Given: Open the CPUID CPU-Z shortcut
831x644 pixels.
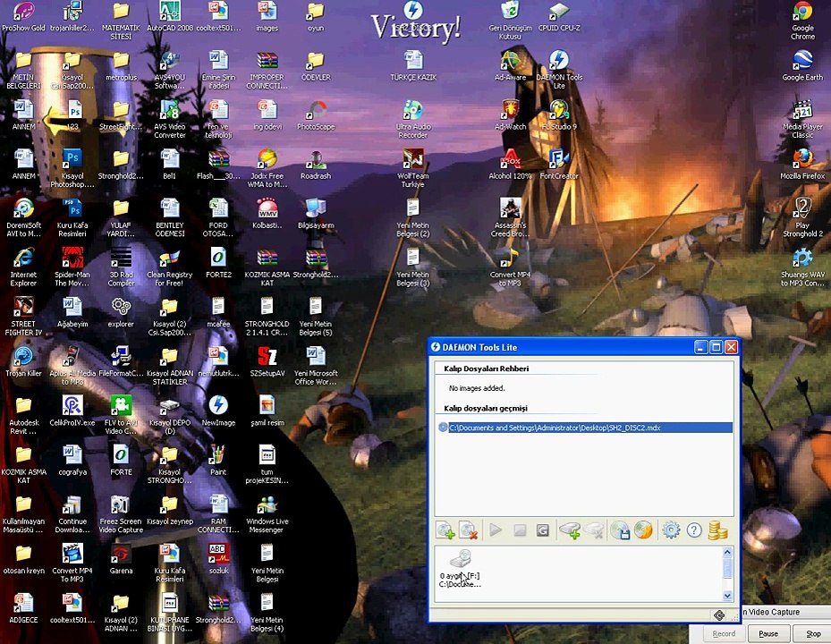Looking at the screenshot, I should (x=559, y=17).
